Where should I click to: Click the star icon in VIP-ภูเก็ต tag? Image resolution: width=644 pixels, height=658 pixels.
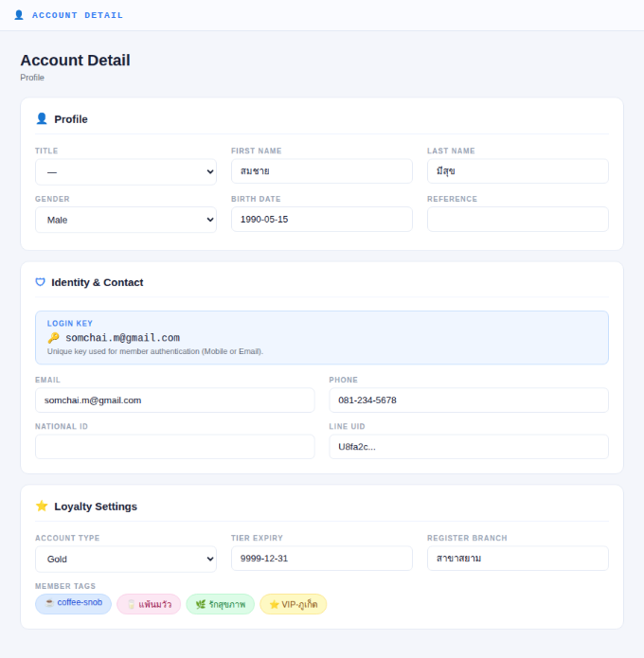274,604
